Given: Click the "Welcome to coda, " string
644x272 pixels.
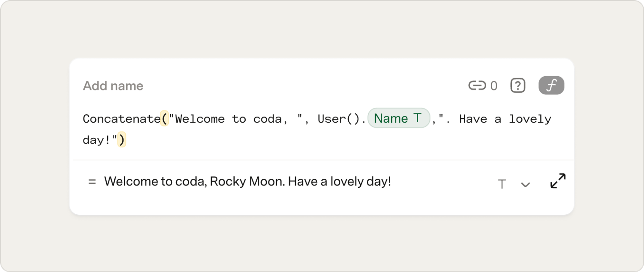Looking at the screenshot, I should (x=236, y=119).
